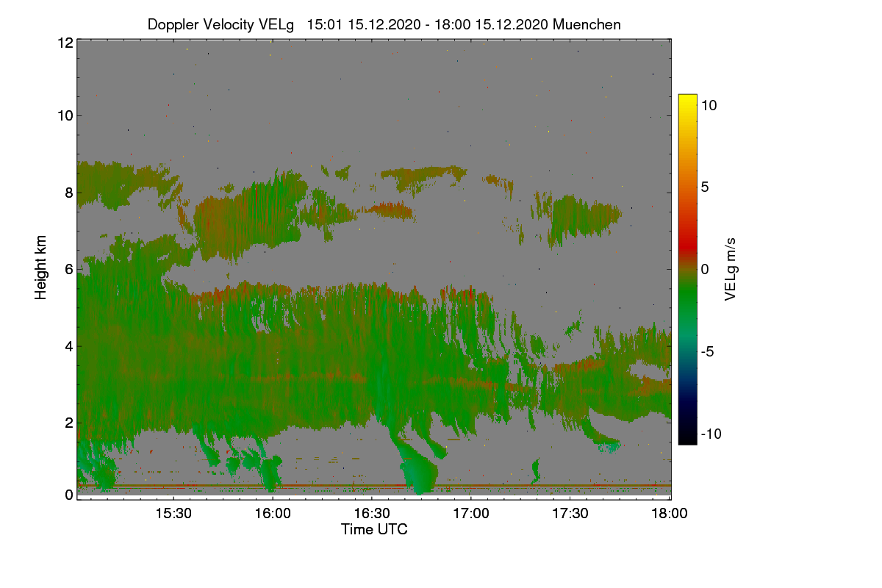This screenshot has height=588, width=882.
Task: Click the 2 km height tick label
Action: coord(69,423)
